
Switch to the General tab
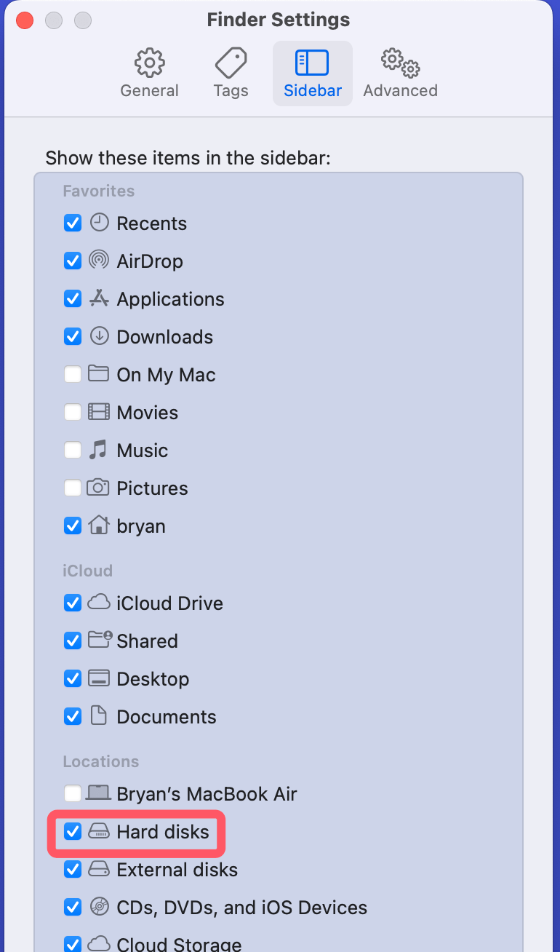[149, 73]
